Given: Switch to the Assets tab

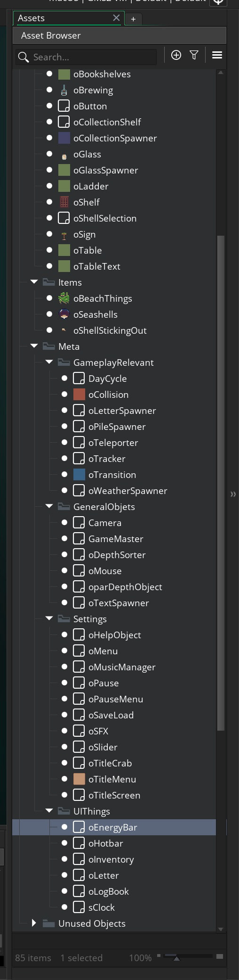Looking at the screenshot, I should pyautogui.click(x=31, y=18).
